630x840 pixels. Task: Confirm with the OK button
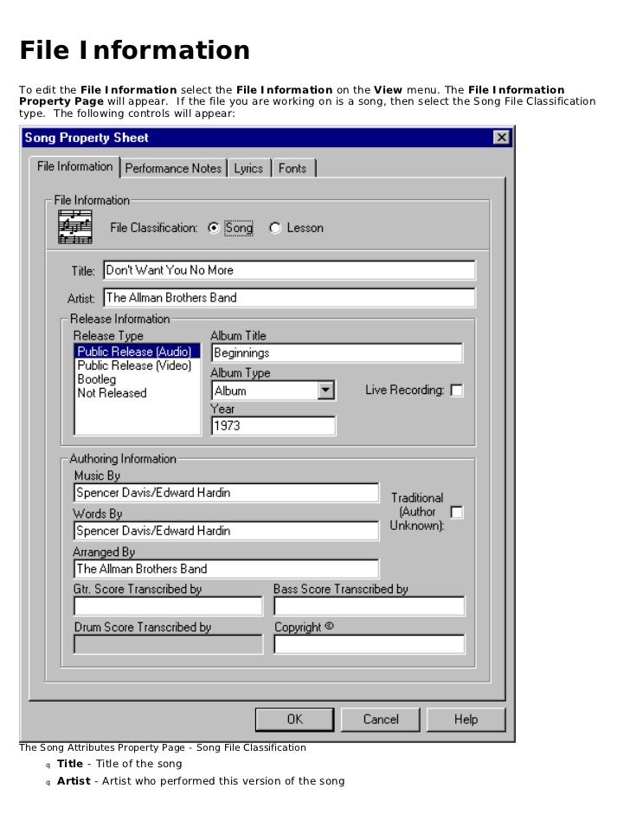294,719
